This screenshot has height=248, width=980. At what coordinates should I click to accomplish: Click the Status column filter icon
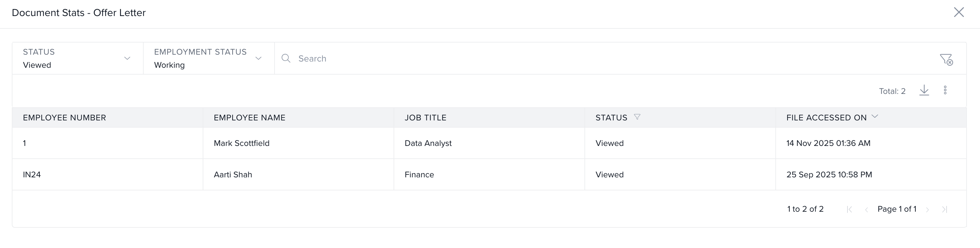pyautogui.click(x=637, y=117)
